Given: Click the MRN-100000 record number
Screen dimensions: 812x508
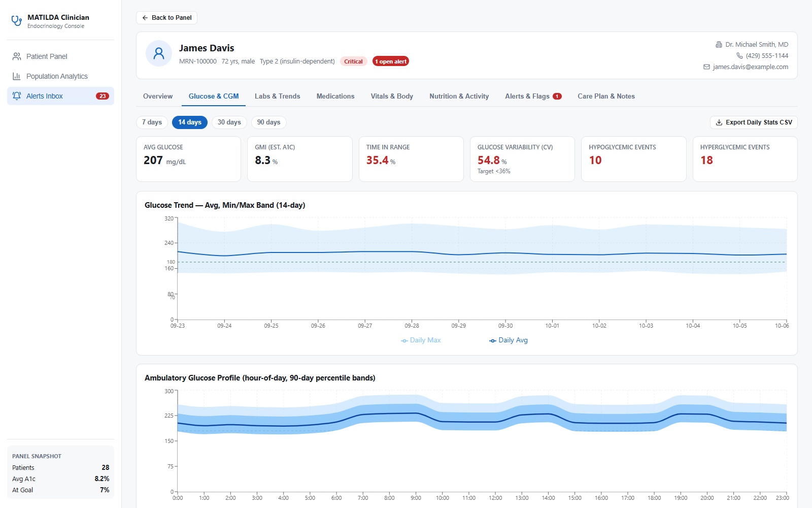Looking at the screenshot, I should (198, 61).
